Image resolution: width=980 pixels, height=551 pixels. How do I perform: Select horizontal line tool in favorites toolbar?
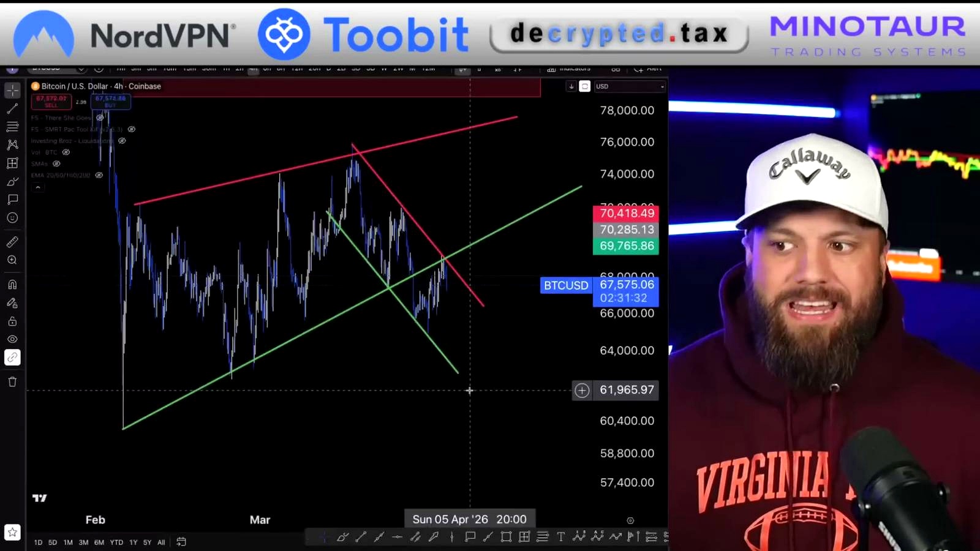tap(397, 537)
